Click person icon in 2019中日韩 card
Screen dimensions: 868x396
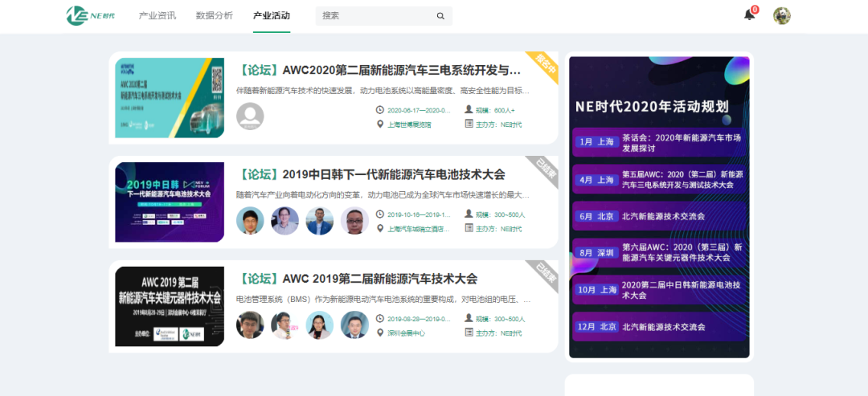(469, 214)
